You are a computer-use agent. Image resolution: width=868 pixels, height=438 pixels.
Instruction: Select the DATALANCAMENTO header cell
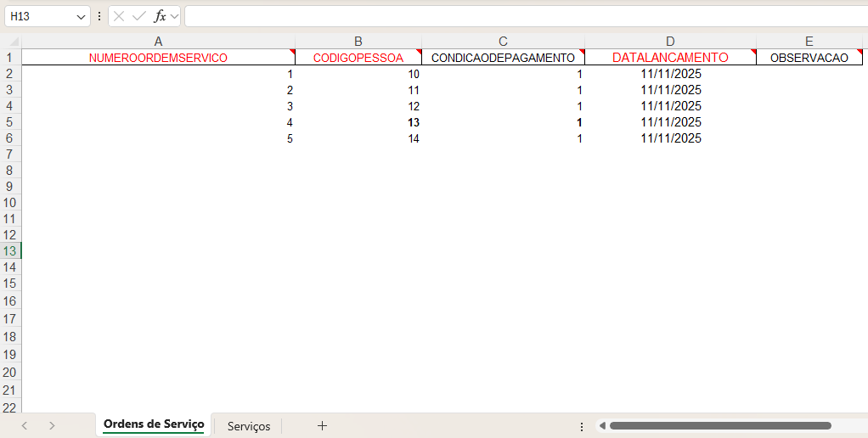[x=670, y=58]
